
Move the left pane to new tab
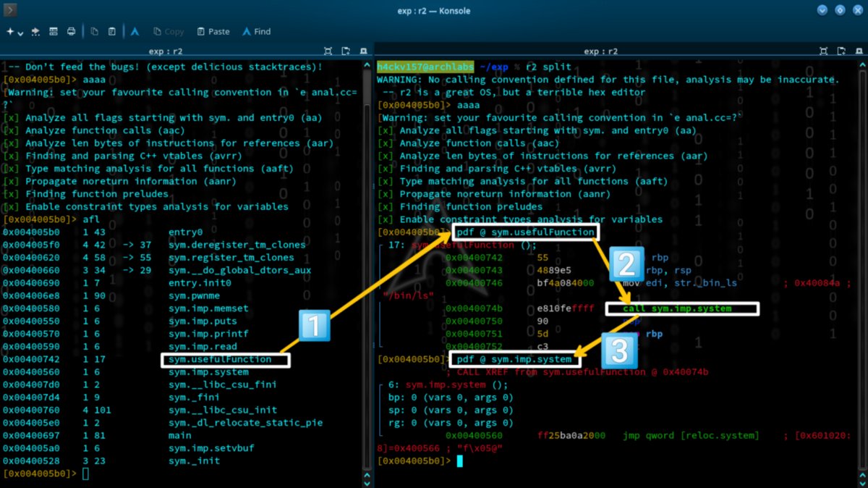[346, 51]
